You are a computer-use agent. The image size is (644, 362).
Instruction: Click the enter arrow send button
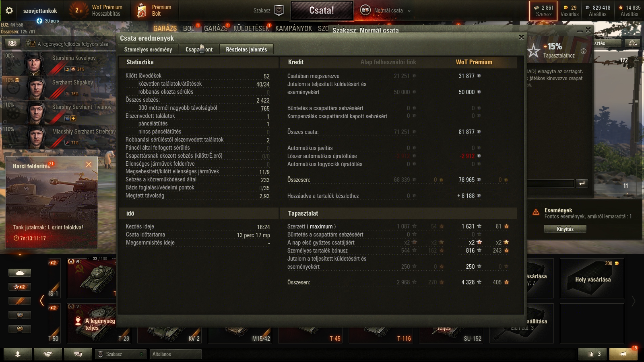[x=582, y=183]
